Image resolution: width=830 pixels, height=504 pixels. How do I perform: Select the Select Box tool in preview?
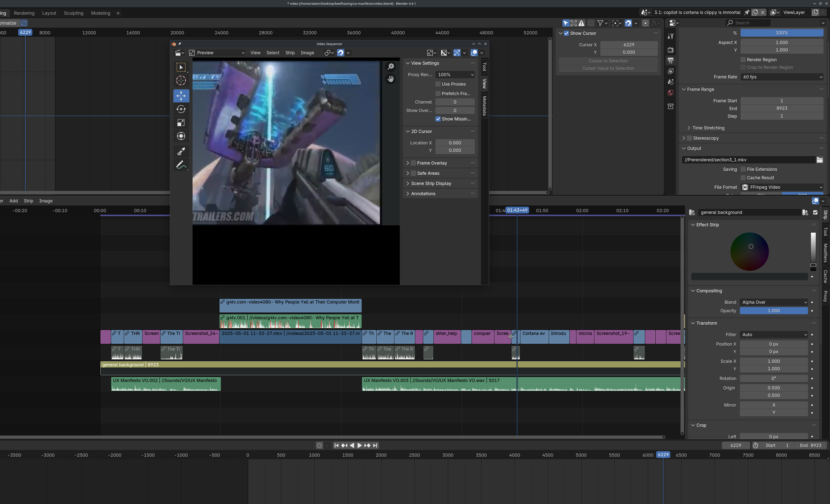181,67
